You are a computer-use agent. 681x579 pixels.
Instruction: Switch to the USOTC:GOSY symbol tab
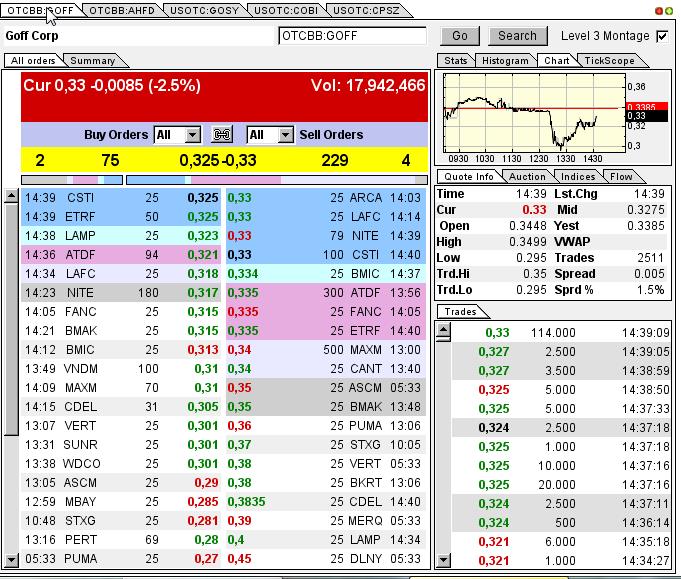[202, 10]
